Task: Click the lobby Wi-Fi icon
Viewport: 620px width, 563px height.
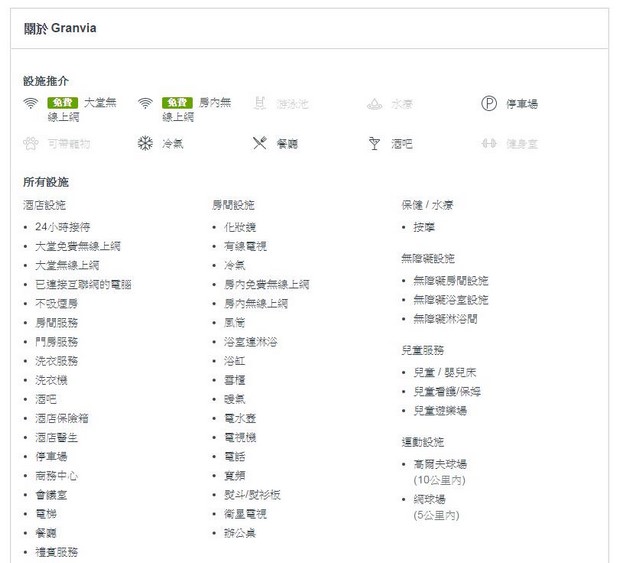Action: (x=30, y=104)
